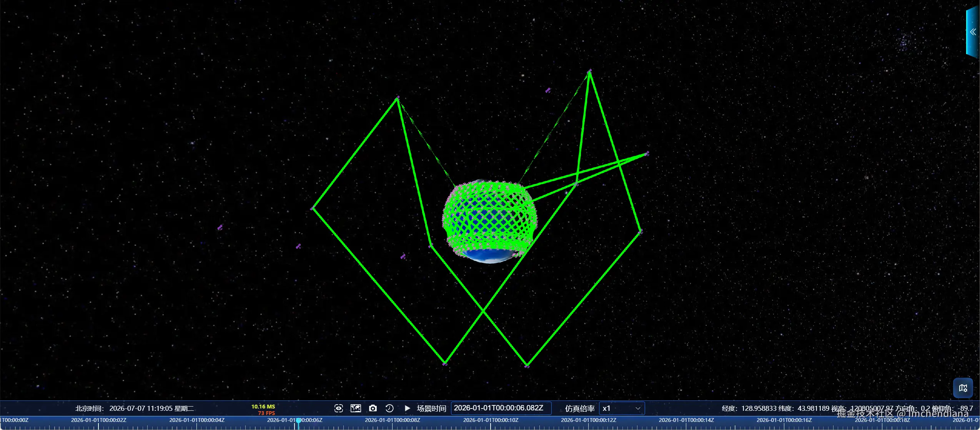Switch to the 2D world map view
This screenshot has width=980, height=430.
coord(356,408)
